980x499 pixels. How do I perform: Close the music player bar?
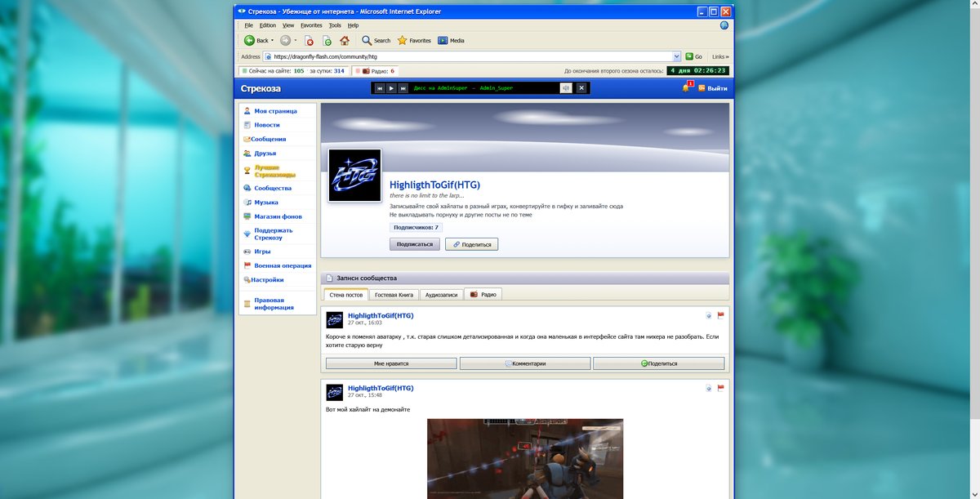tap(581, 88)
